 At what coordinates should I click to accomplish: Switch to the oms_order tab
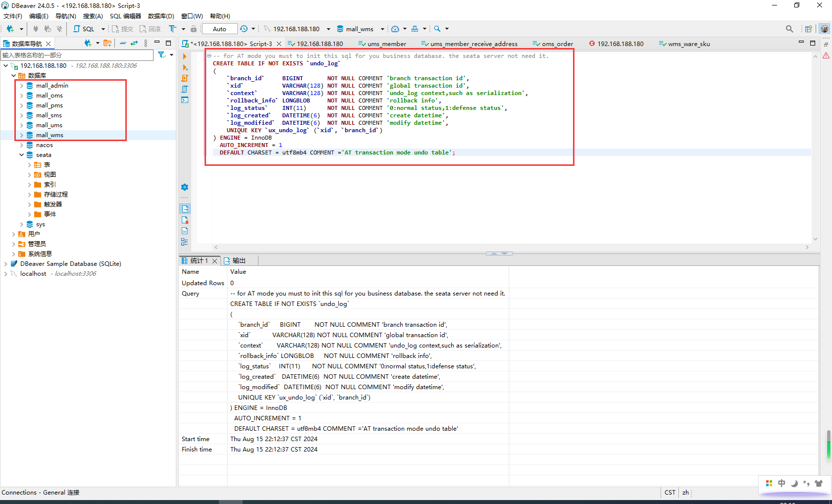click(x=553, y=44)
